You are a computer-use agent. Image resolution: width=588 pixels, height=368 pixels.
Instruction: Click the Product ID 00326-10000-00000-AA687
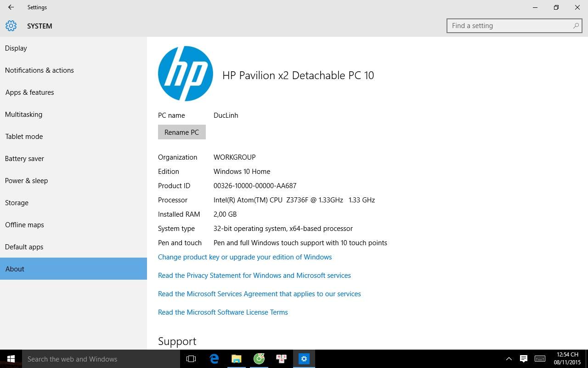[x=255, y=186]
